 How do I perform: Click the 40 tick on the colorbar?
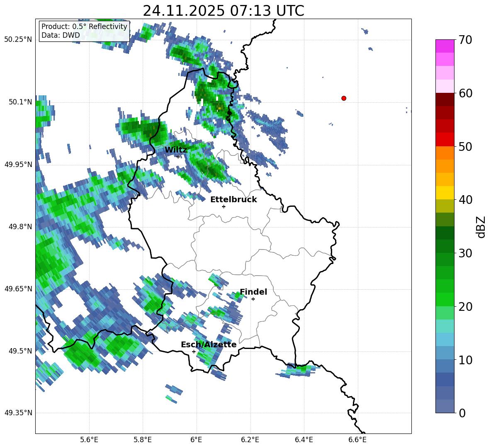[x=465, y=200]
